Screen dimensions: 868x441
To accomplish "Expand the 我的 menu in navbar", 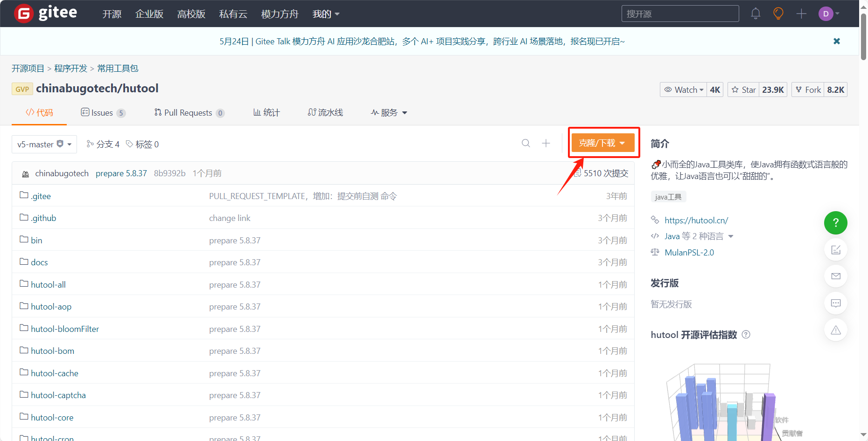I will coord(326,14).
